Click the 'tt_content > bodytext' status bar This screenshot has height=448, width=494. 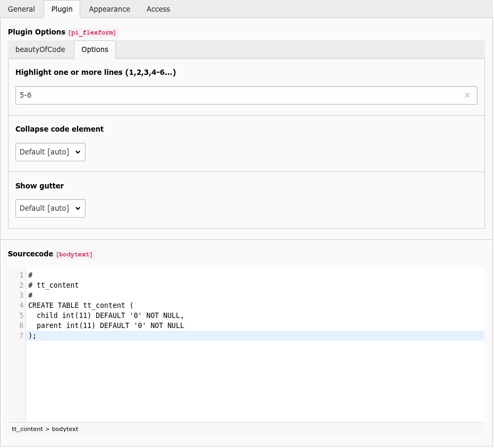45,429
